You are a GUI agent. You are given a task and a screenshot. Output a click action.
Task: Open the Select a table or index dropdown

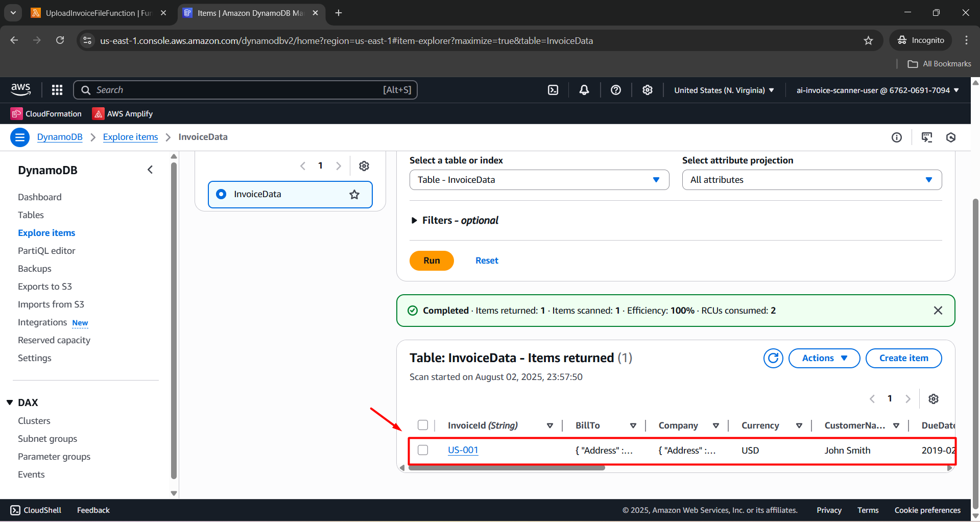pyautogui.click(x=539, y=180)
